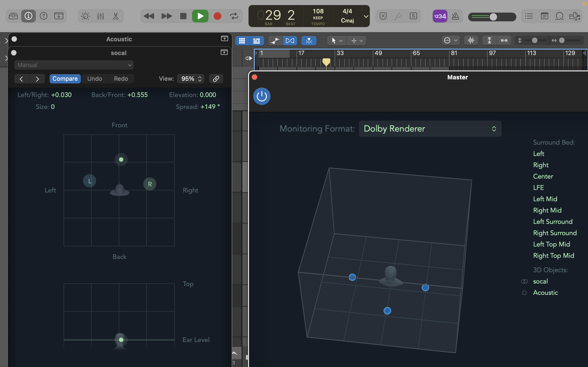Click the Fast Forward button in transport
The height and width of the screenshot is (367, 588).
tap(166, 17)
